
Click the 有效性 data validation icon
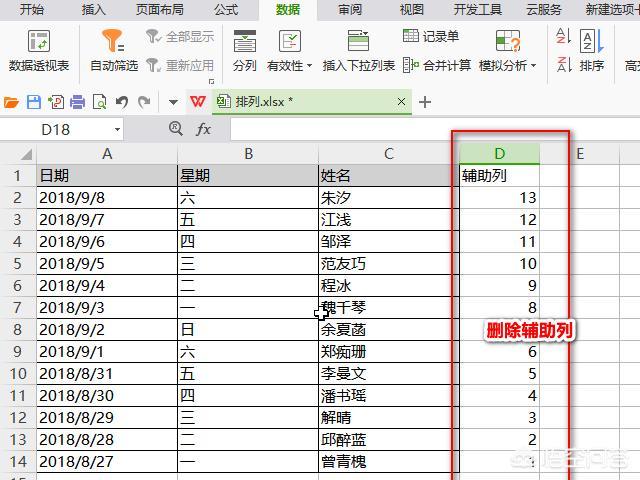coord(289,41)
